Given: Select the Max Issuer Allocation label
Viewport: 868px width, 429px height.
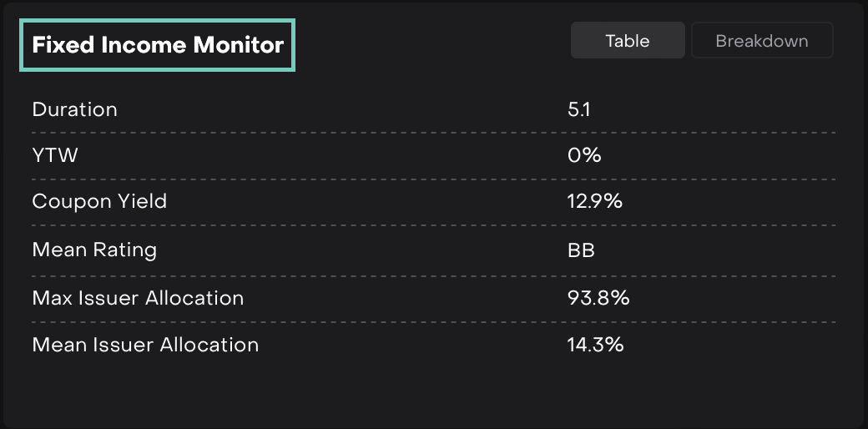Looking at the screenshot, I should pos(138,298).
